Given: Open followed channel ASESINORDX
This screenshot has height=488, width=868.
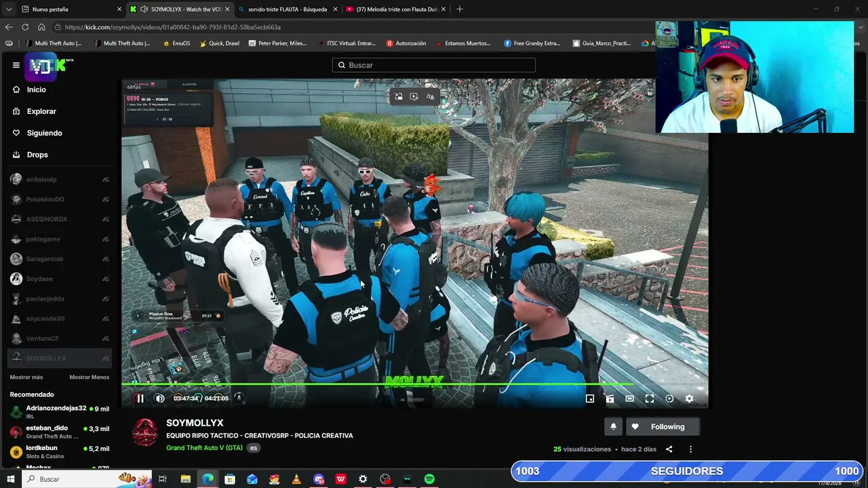Looking at the screenshot, I should [60, 219].
